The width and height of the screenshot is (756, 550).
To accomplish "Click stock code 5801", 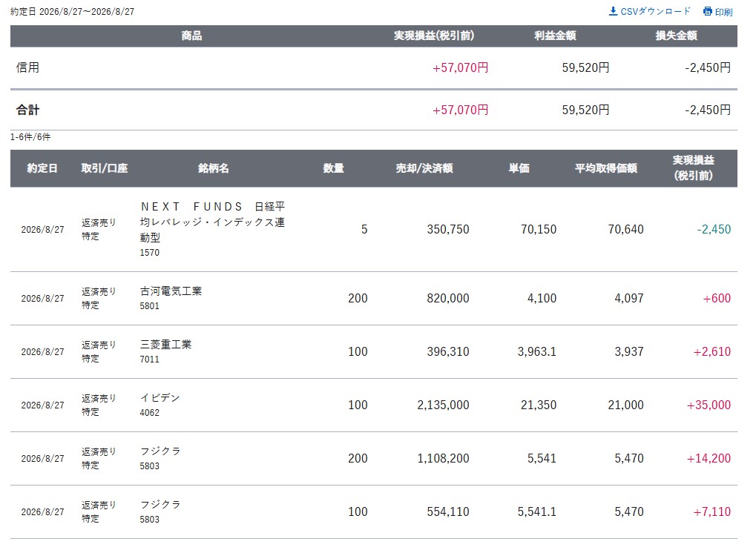I will tap(149, 306).
